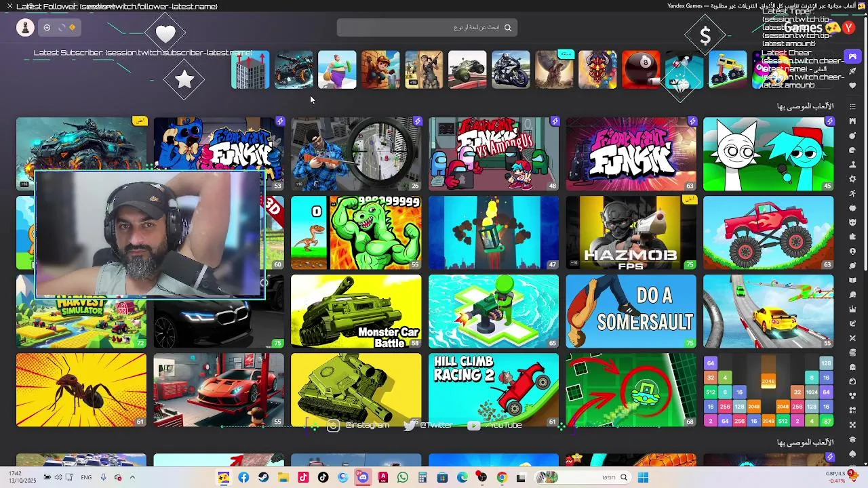Open the motorcycle game icon in top row
This screenshot has width=868, height=488.
(511, 70)
